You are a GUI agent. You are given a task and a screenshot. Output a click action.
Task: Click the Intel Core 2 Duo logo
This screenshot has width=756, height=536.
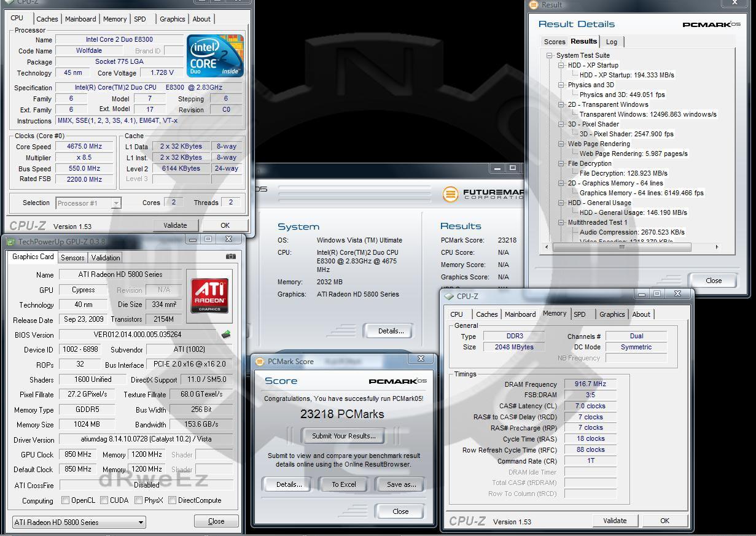215,56
